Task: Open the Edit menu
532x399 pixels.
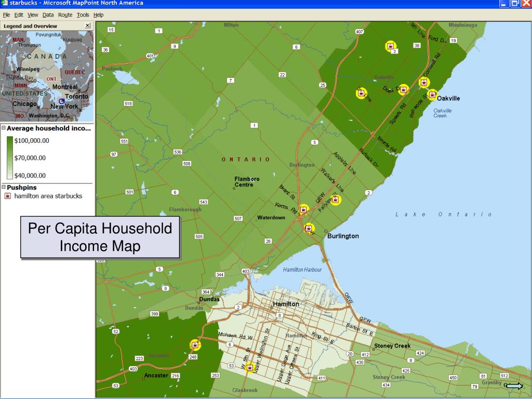Action: pos(19,15)
